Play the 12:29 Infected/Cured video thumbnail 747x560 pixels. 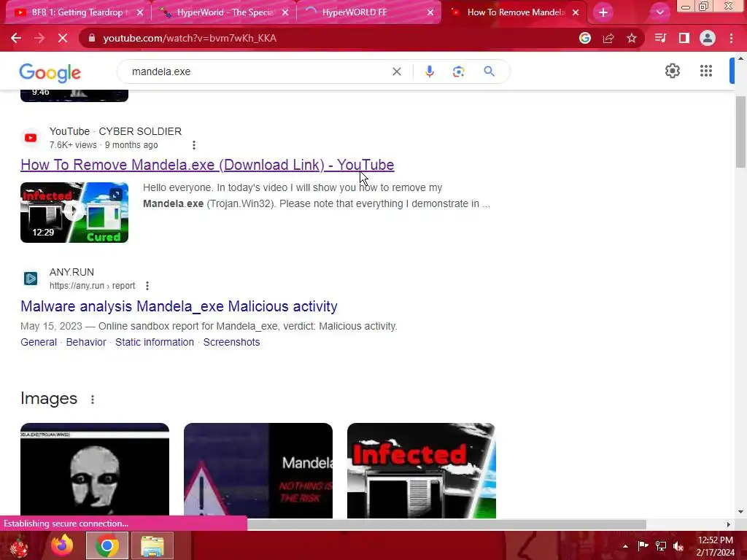[x=74, y=212]
